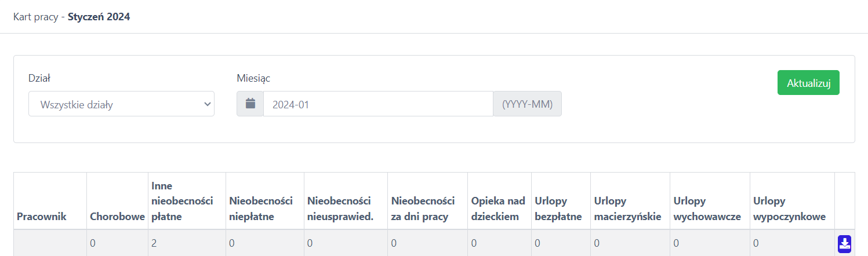
Task: Select the Chorobowe column header
Action: coord(117,217)
